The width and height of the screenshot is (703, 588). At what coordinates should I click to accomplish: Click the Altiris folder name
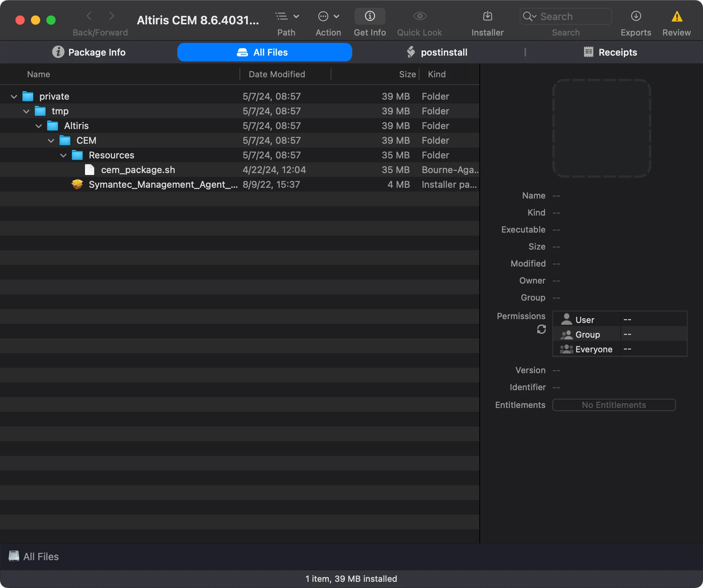point(76,126)
